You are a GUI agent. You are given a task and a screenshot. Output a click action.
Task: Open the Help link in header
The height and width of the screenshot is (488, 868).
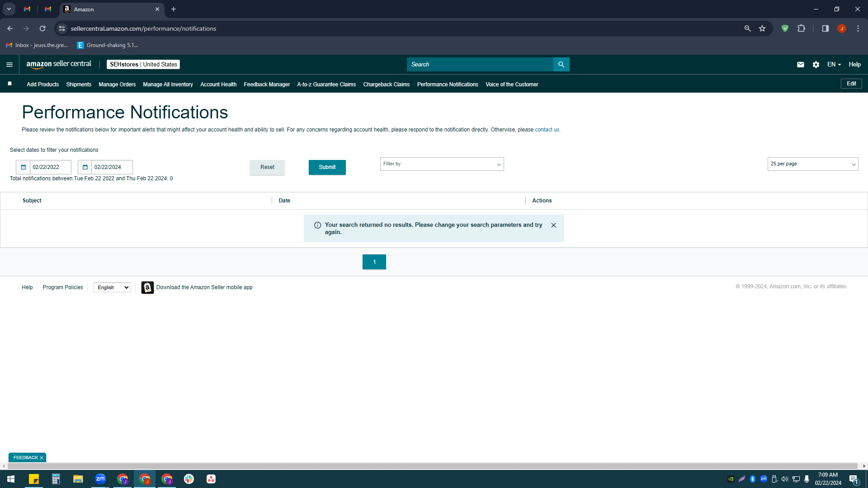[x=854, y=65]
